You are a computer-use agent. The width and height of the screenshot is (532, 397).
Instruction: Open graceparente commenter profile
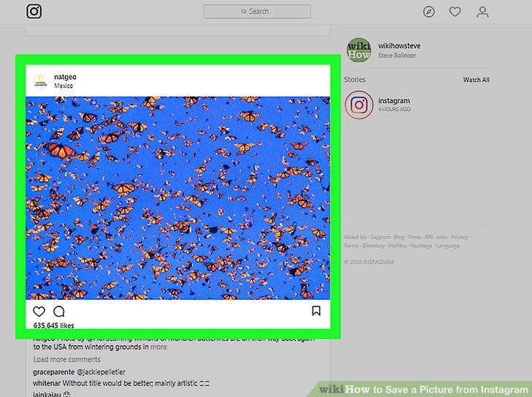point(53,372)
